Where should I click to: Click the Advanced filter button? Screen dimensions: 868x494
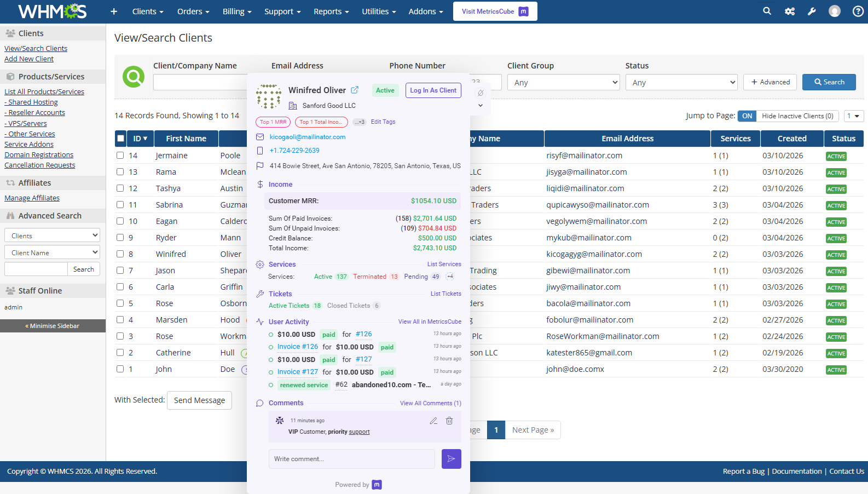(770, 82)
